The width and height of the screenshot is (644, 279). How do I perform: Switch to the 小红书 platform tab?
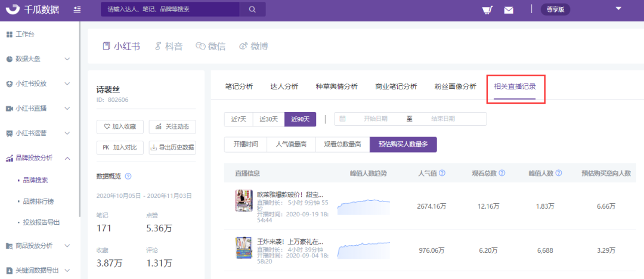coord(121,46)
